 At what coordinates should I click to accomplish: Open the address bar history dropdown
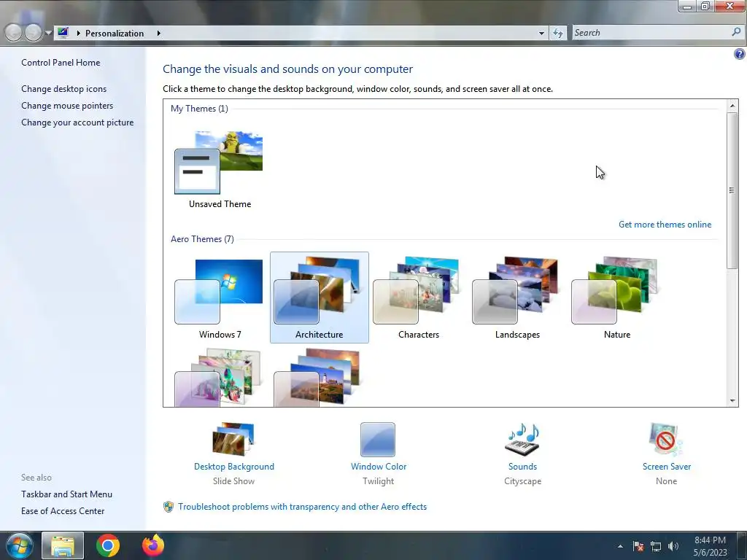point(541,33)
